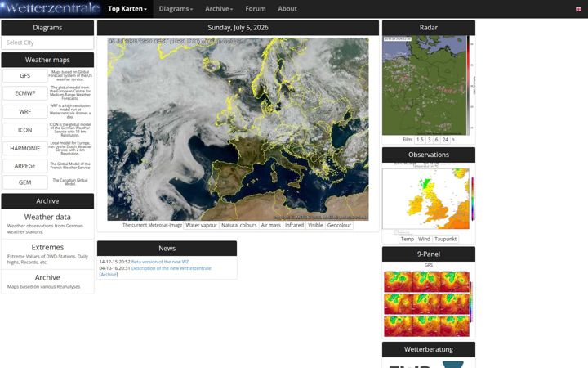Switch satellite view to Air mass
The image size is (588, 368).
tap(271, 225)
